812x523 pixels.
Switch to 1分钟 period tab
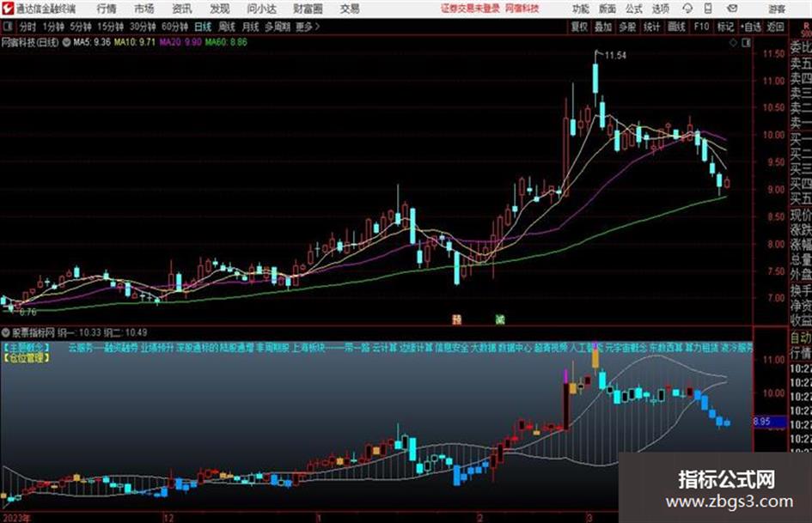click(x=53, y=27)
